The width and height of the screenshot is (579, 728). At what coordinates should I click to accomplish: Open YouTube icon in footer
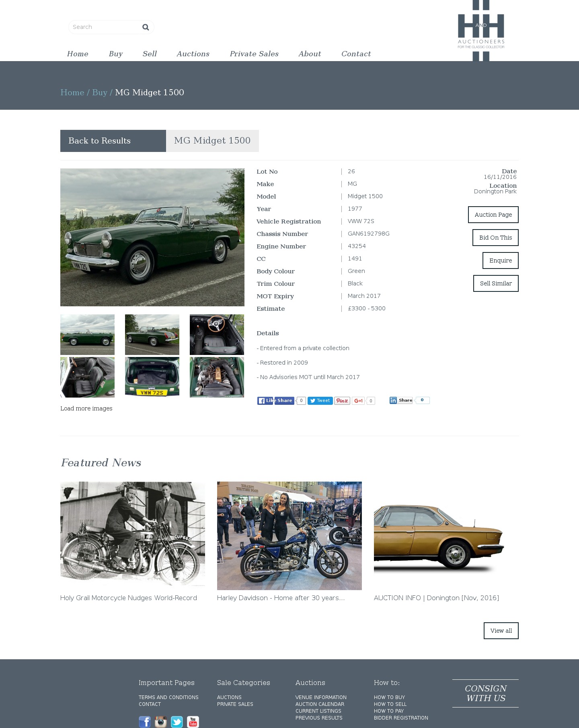click(x=193, y=722)
